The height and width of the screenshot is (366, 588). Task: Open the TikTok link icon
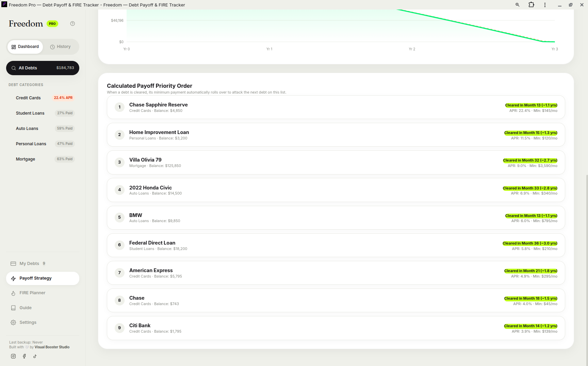tap(35, 356)
